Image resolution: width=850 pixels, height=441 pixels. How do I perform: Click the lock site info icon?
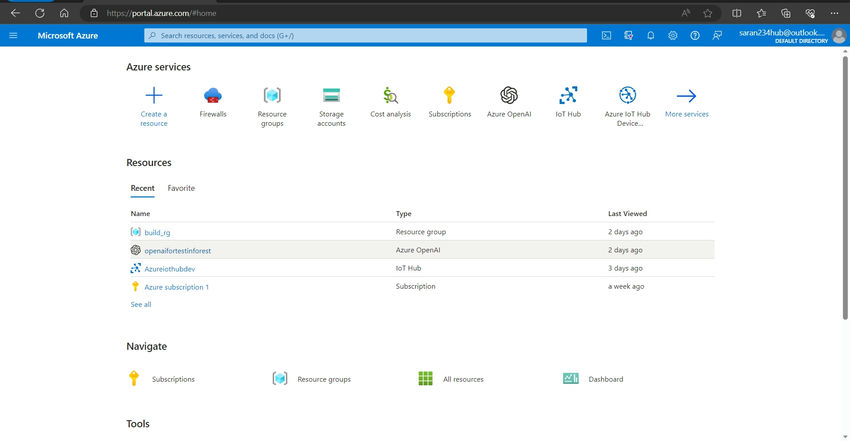coord(94,13)
